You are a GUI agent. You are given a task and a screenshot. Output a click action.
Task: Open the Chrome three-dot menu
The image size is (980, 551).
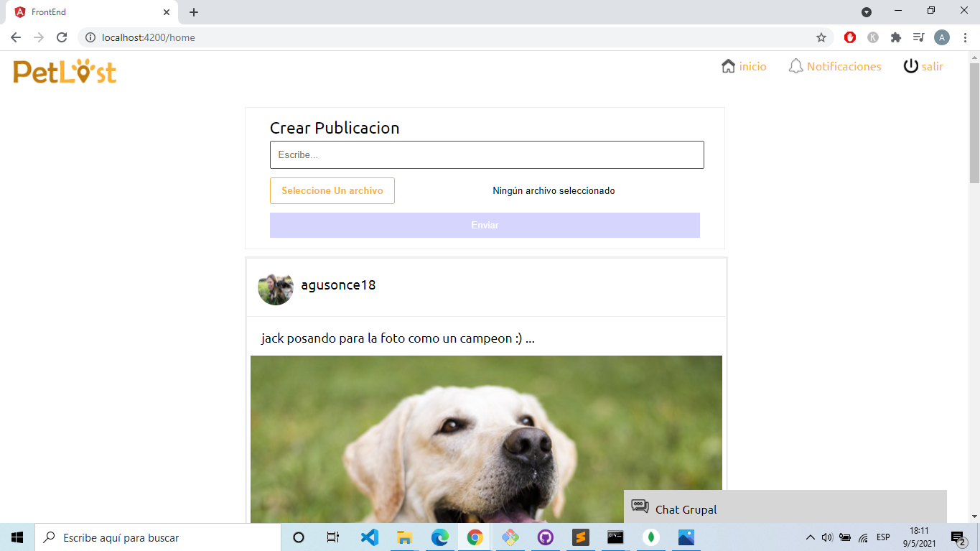pos(964,37)
